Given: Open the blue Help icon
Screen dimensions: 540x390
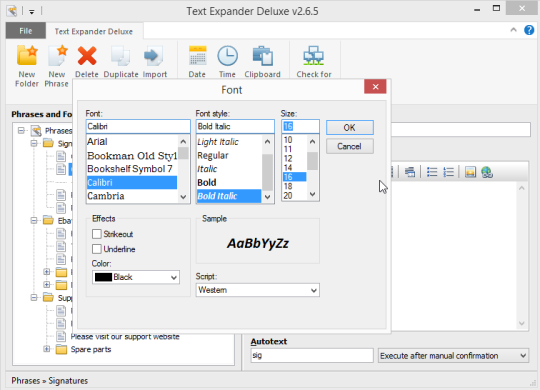Looking at the screenshot, I should pos(529,30).
